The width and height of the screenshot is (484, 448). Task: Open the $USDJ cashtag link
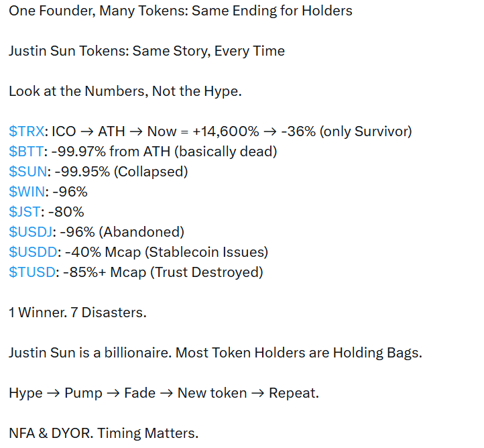[x=29, y=232]
